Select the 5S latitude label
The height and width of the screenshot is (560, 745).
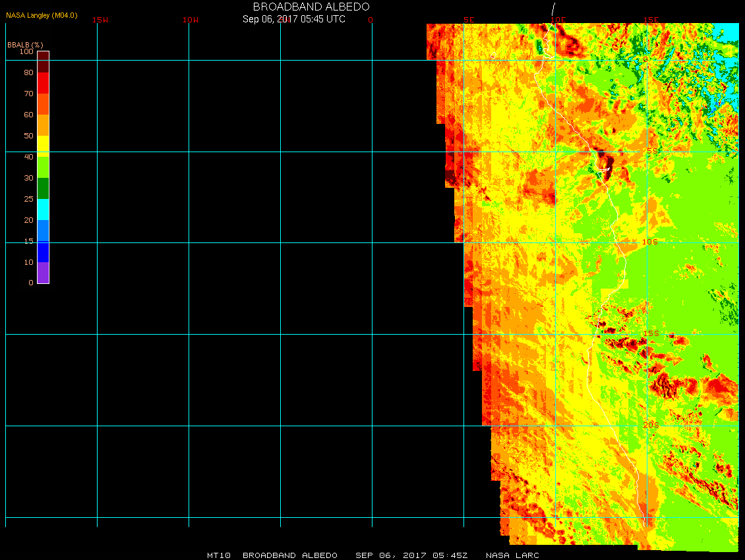pos(651,151)
